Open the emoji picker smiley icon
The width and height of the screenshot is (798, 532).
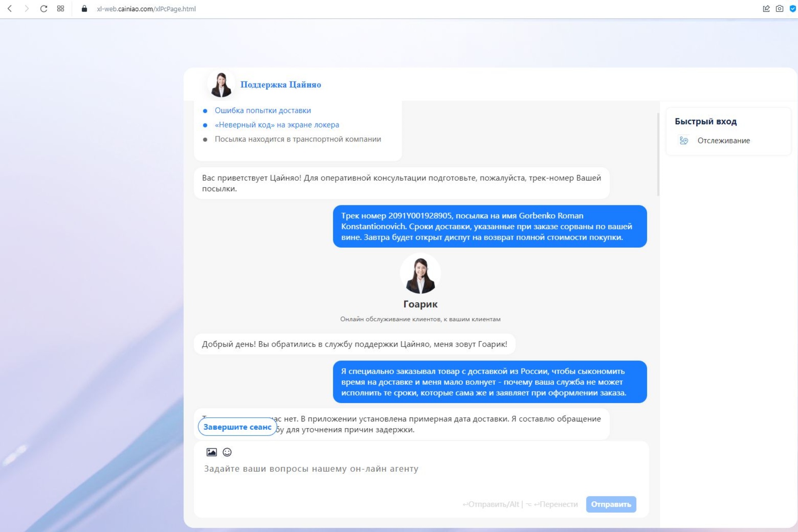tap(227, 452)
